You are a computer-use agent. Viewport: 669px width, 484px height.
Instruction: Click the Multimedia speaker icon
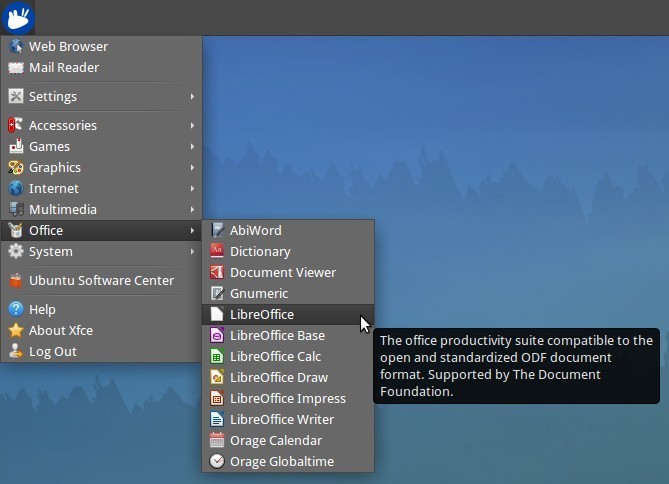pyautogui.click(x=16, y=209)
